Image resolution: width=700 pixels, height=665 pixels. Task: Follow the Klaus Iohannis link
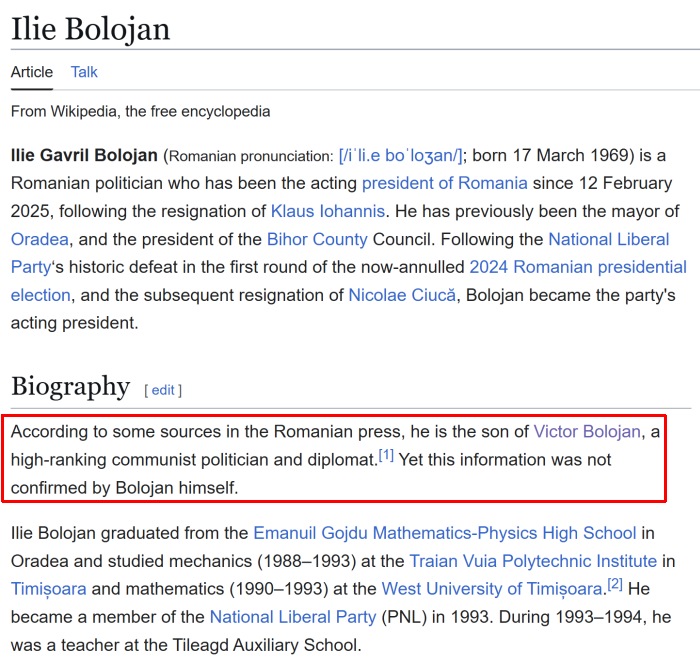pos(328,211)
